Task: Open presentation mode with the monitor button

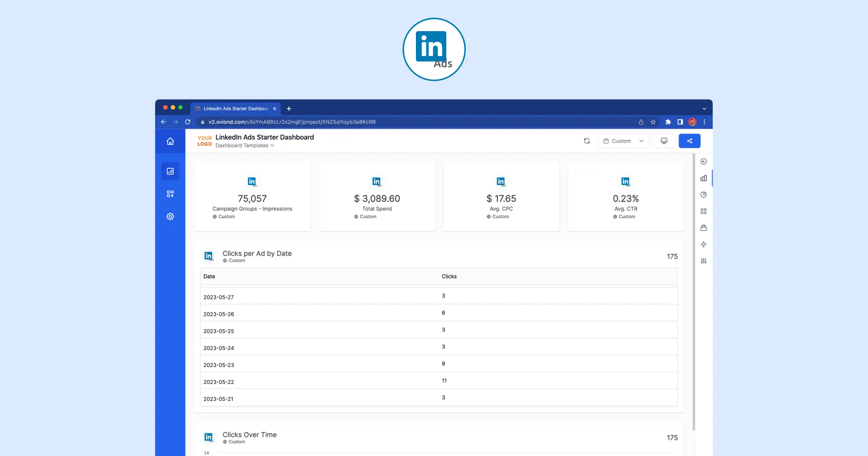Action: (x=664, y=141)
